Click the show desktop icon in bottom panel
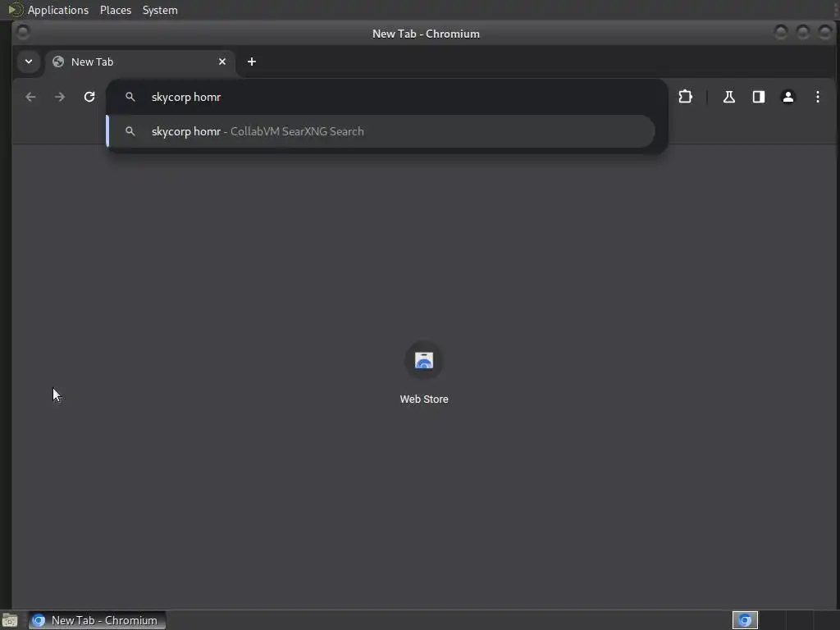Screen dimensions: 840x630 10,620
